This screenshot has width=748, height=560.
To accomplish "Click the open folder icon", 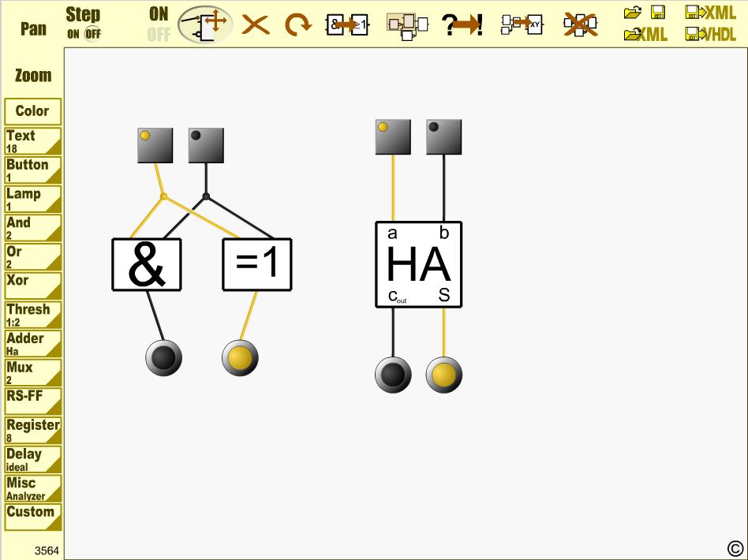I will [633, 12].
